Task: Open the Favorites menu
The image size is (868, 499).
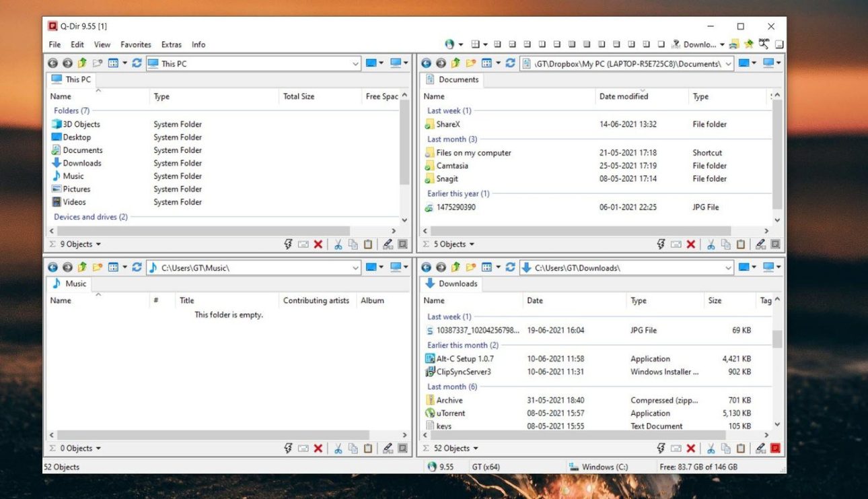Action: tap(136, 44)
